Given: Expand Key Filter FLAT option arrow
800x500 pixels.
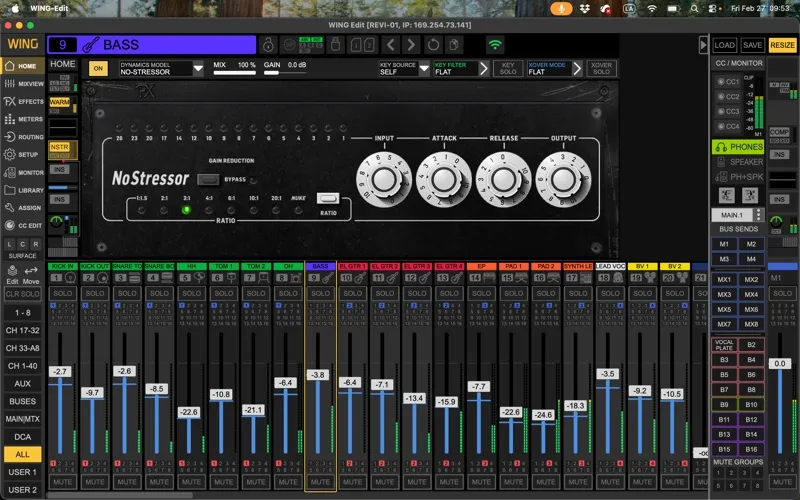Looking at the screenshot, I should (x=484, y=68).
